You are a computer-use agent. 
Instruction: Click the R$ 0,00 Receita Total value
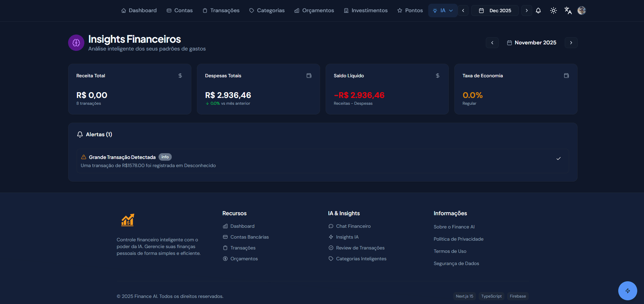[92, 95]
